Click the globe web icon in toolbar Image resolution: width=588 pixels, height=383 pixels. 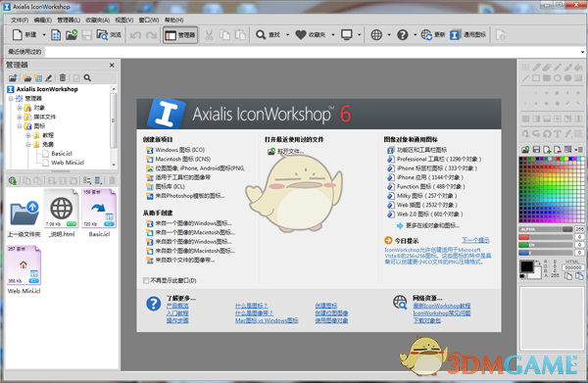tap(376, 35)
